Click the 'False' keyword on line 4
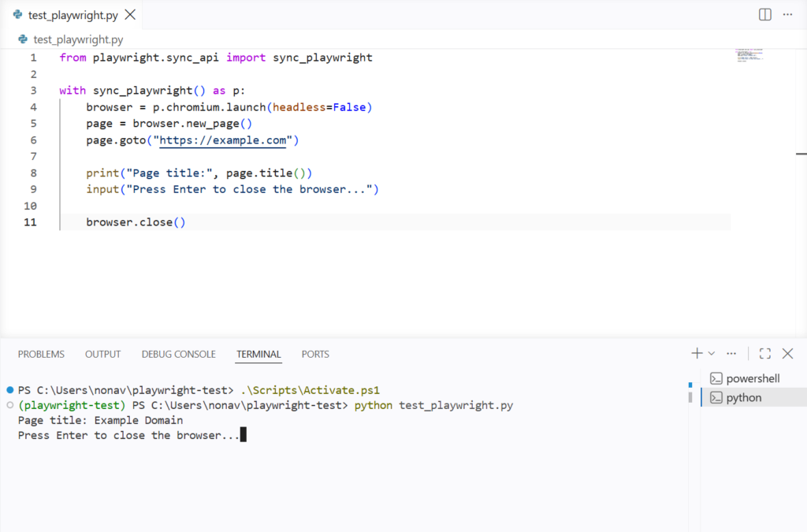 (x=349, y=107)
